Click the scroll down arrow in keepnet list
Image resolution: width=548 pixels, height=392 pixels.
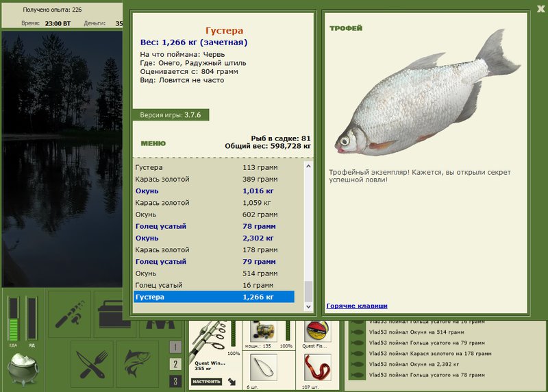(308, 306)
